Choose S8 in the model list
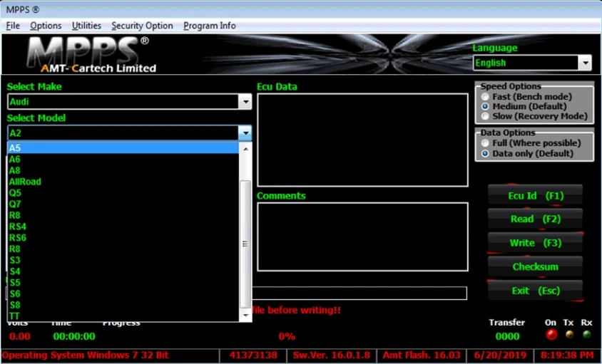 coord(123,305)
